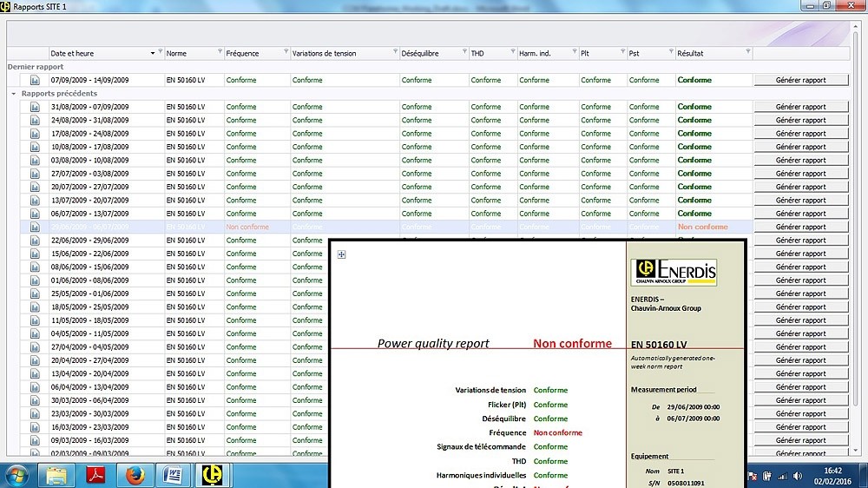Open Adobe Reader from taskbar
The image size is (868, 488).
(x=95, y=475)
